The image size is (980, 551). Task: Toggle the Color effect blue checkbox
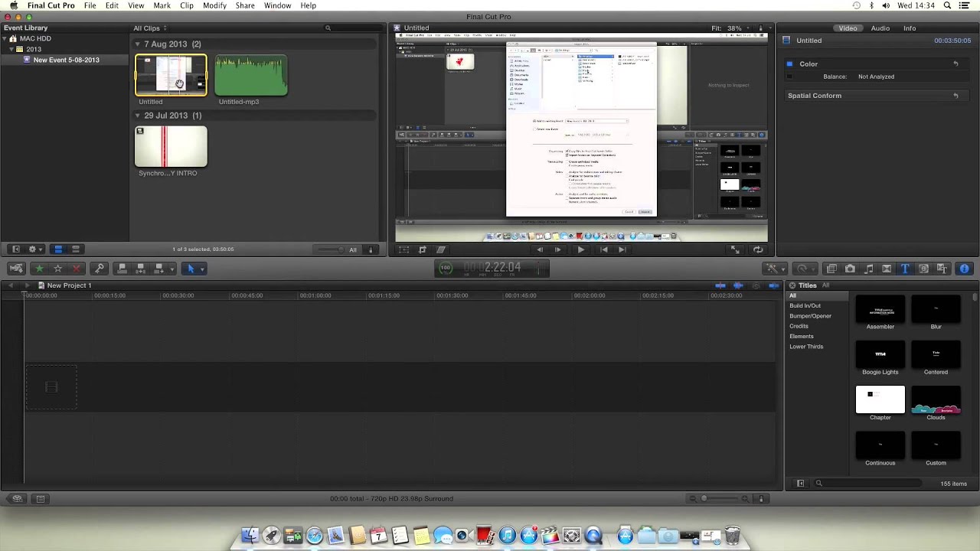[x=789, y=64]
